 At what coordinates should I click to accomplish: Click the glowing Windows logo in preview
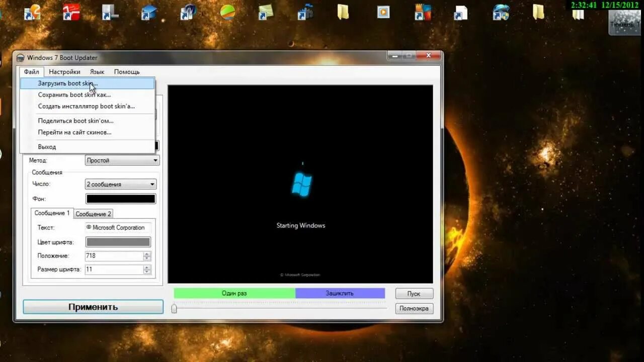302,185
